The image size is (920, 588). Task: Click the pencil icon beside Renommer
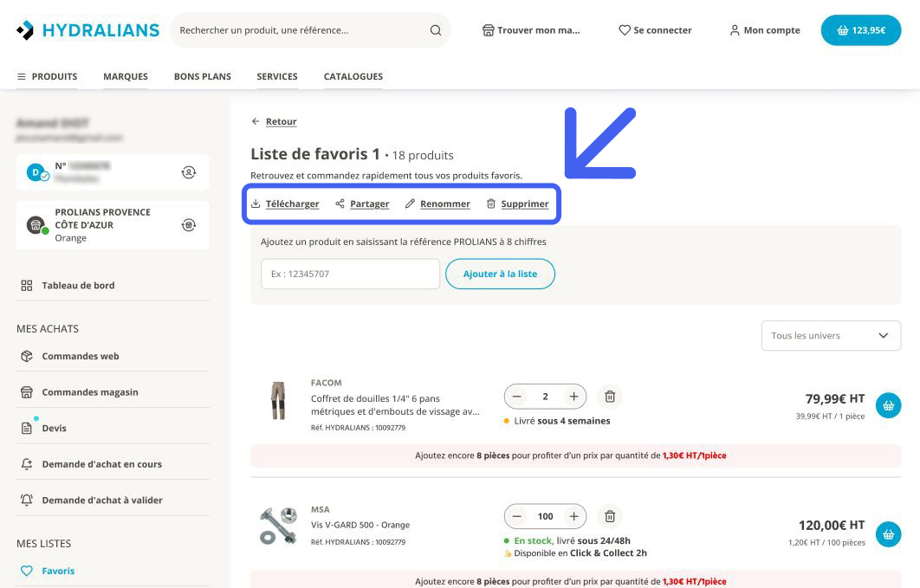tap(410, 204)
